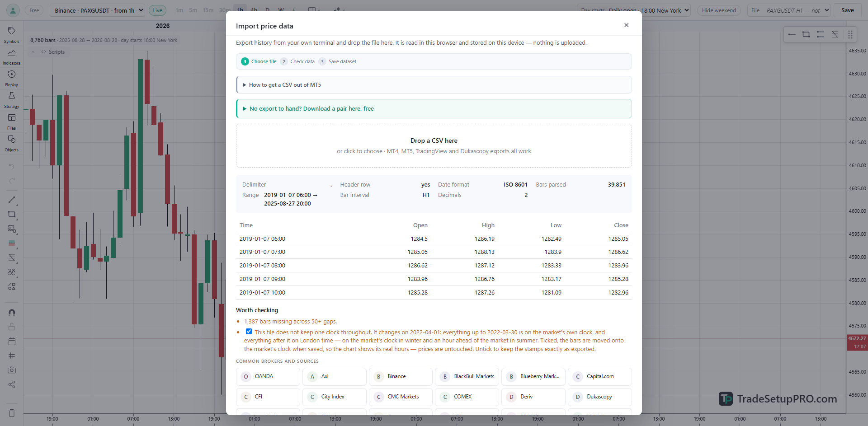Screen dimensions: 868x426
Task: Click the redo arrow in left sidebar
Action: 12,181
